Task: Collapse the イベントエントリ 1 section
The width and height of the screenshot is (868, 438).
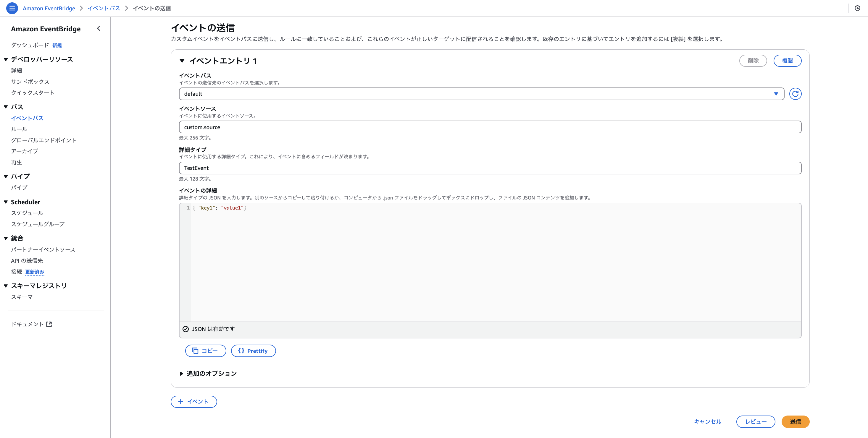Action: pos(182,61)
